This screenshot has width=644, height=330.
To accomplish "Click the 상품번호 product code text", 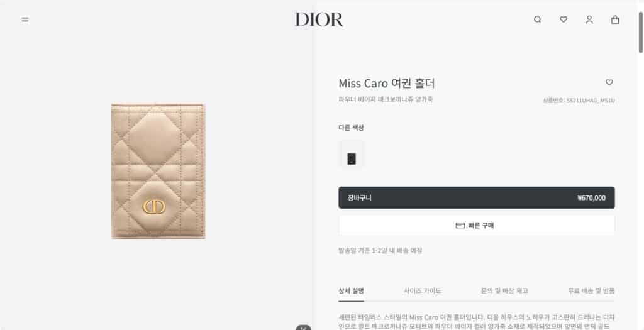I will (x=579, y=101).
